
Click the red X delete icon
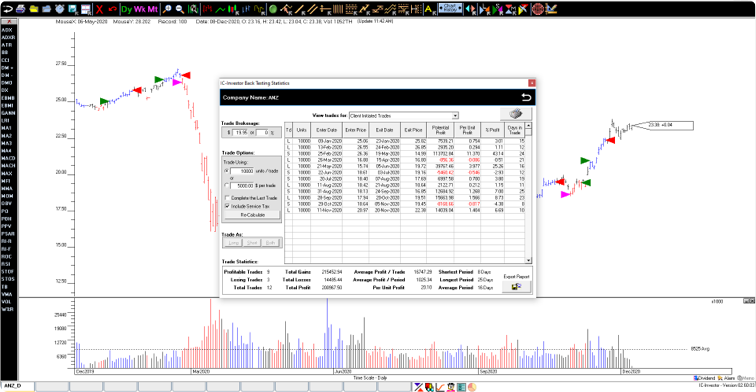point(99,9)
